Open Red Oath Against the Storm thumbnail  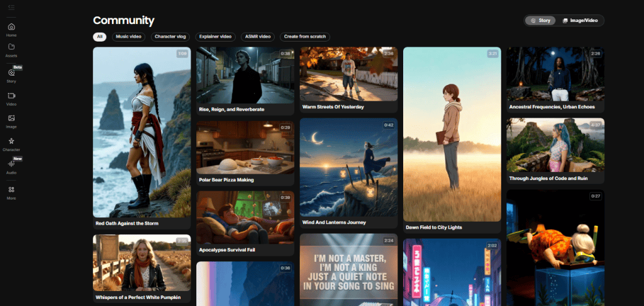pyautogui.click(x=142, y=131)
